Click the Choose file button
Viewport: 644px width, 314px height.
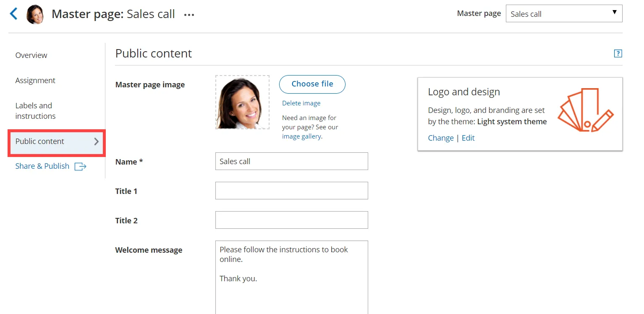(312, 84)
